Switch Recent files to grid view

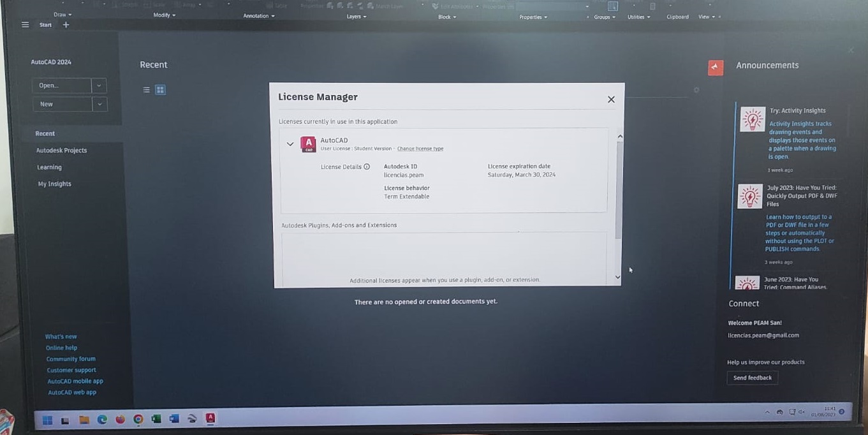click(160, 90)
